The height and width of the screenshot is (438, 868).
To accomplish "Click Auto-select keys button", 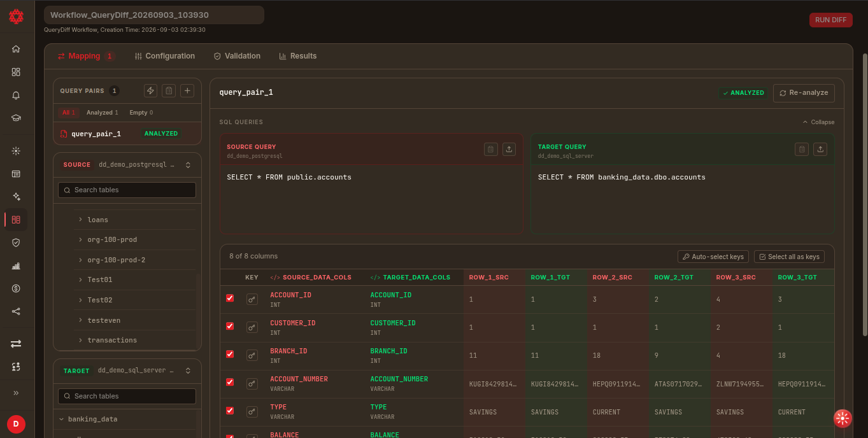I will coord(713,257).
